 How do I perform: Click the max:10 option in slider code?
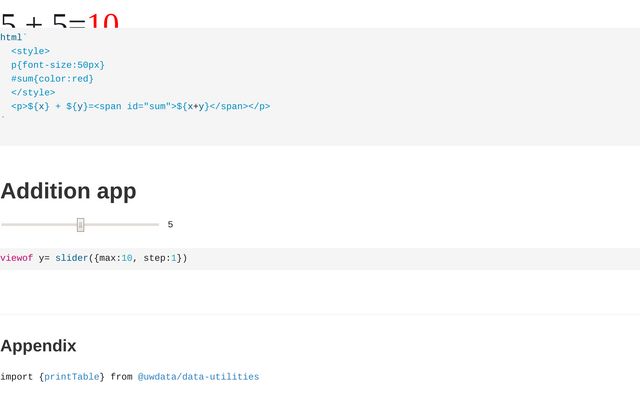click(116, 258)
